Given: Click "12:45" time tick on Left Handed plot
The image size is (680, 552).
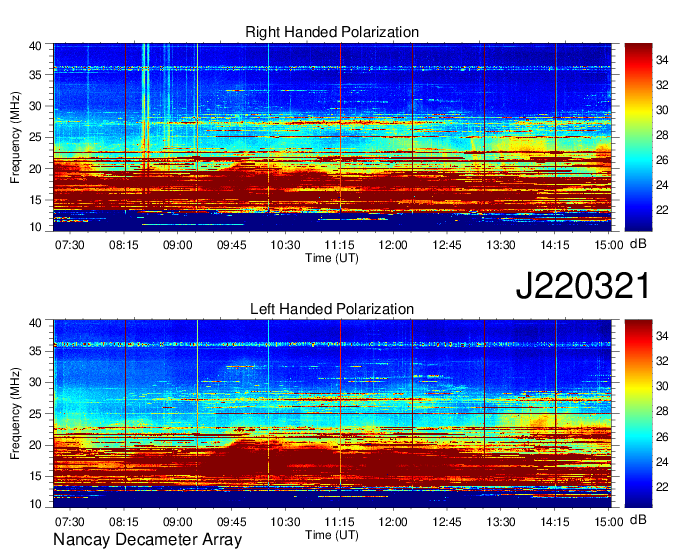Looking at the screenshot, I should pyautogui.click(x=447, y=521).
